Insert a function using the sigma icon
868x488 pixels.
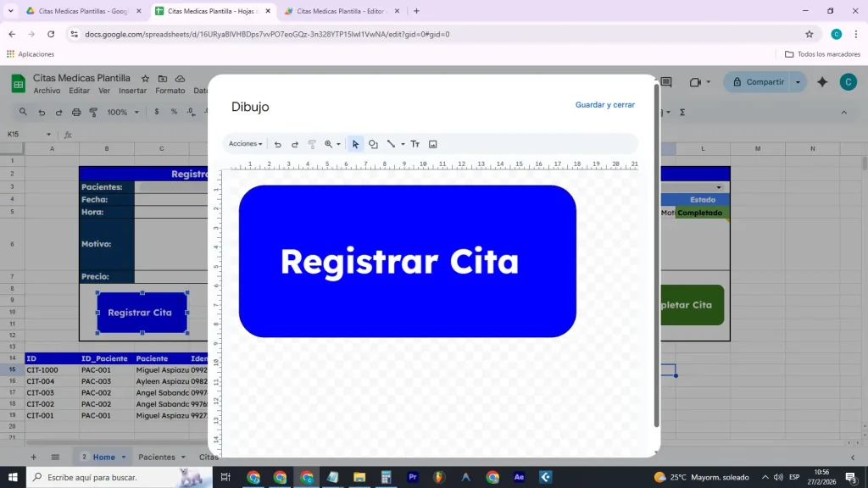pos(682,111)
